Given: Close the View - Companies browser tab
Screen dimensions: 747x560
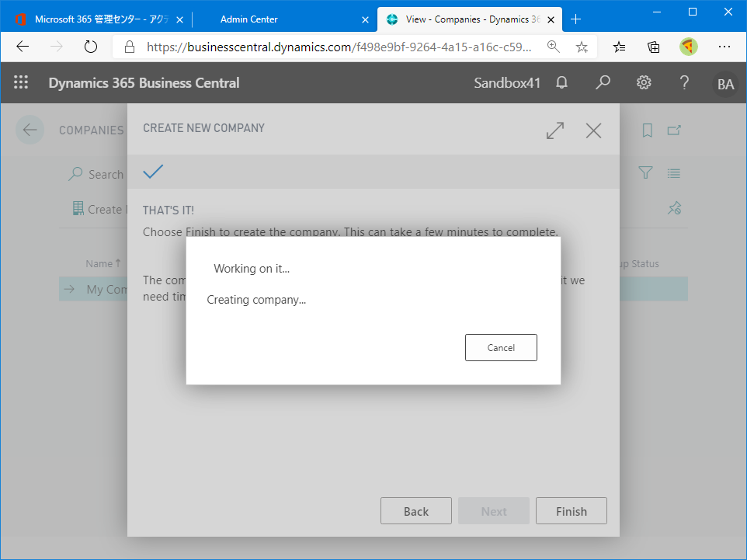Looking at the screenshot, I should (551, 19).
